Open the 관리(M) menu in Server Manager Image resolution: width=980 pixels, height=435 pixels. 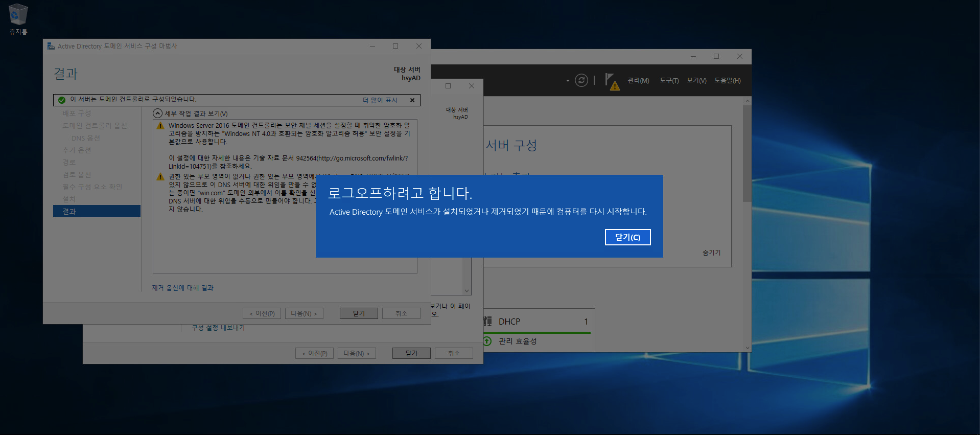(638, 81)
